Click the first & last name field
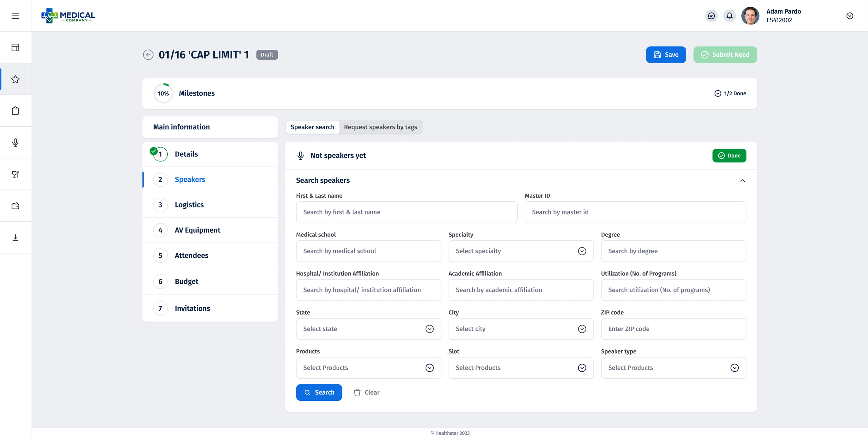The height and width of the screenshot is (439, 868). pos(406,212)
